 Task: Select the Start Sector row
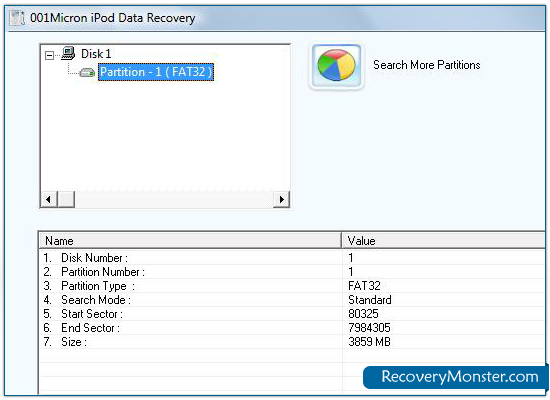coord(293,314)
